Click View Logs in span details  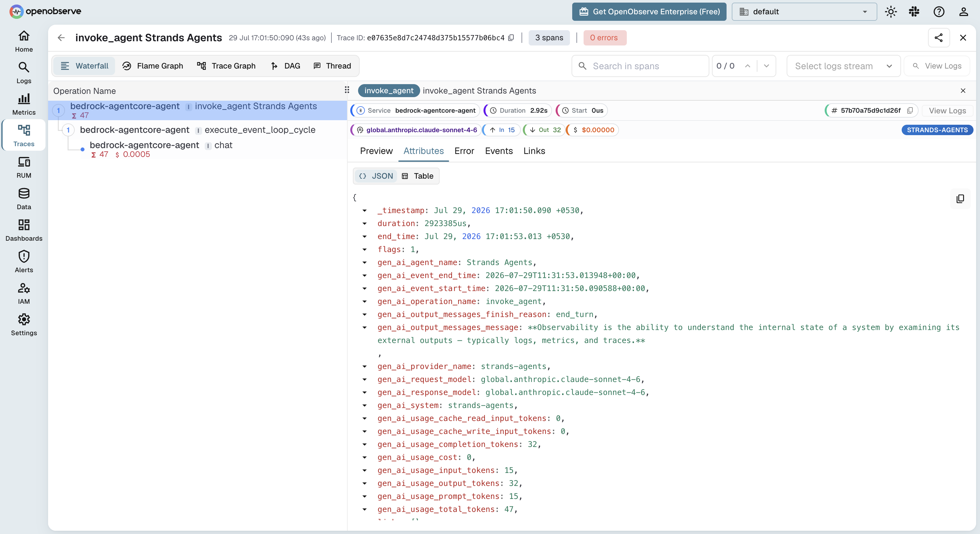(x=947, y=110)
